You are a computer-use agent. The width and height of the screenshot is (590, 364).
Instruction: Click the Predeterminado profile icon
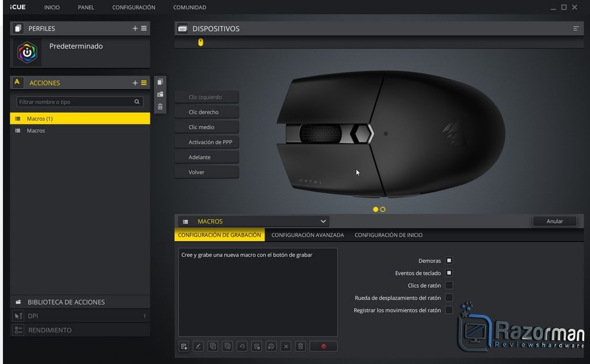click(27, 52)
